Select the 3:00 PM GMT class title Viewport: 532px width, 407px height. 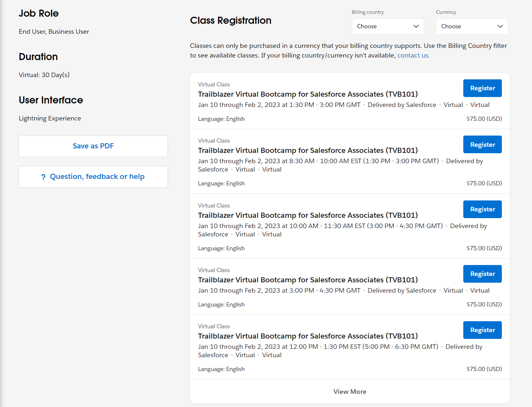[308, 280]
